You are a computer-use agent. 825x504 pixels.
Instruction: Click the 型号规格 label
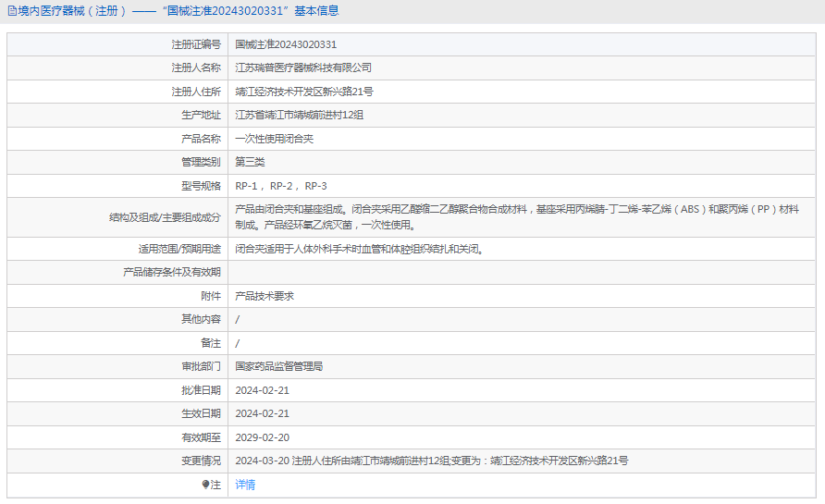(201, 186)
